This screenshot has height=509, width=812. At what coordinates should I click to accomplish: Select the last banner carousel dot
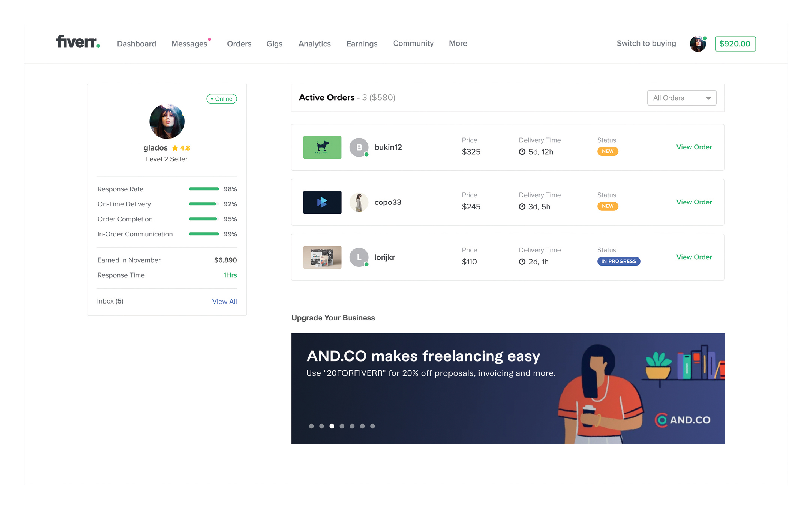tap(372, 426)
